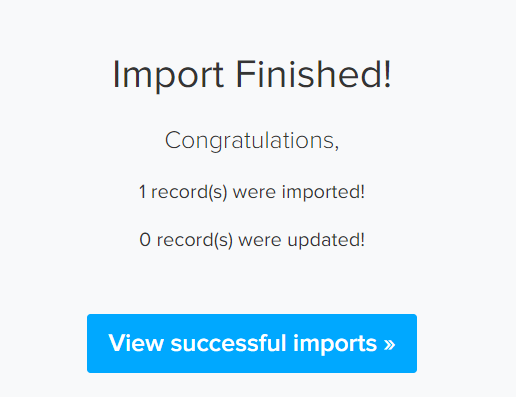Click record(s) in the imported line
This screenshot has width=516, height=397.
click(189, 192)
